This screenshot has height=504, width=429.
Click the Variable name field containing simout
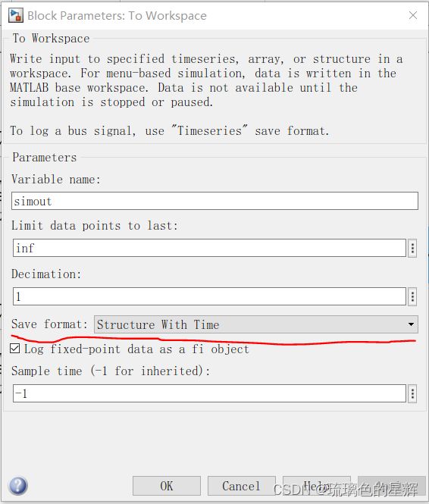[214, 201]
